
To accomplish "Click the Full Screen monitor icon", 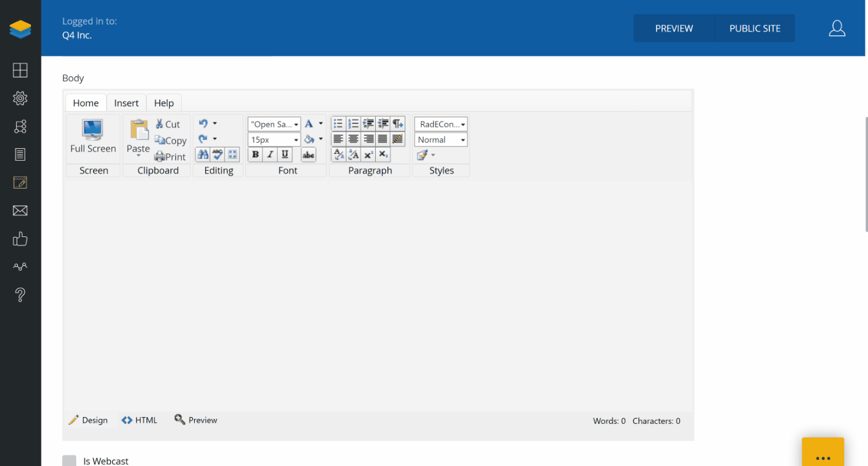I will tap(93, 130).
